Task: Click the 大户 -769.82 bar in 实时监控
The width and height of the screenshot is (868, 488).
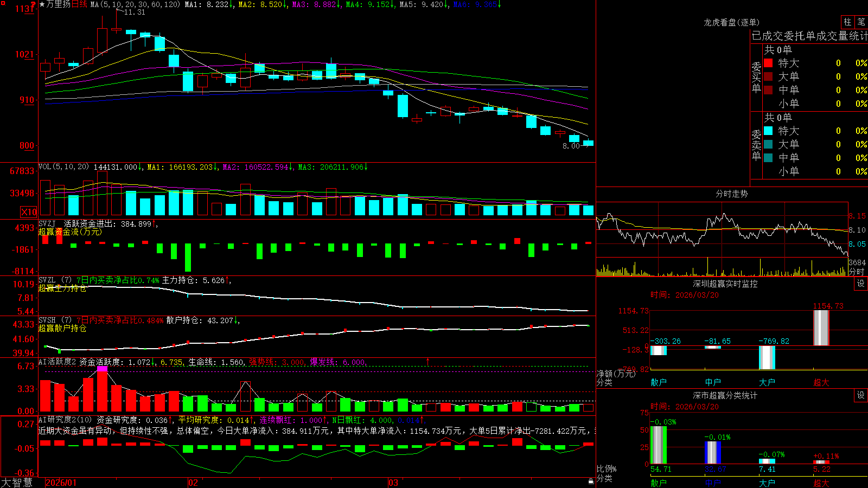Action: point(767,357)
